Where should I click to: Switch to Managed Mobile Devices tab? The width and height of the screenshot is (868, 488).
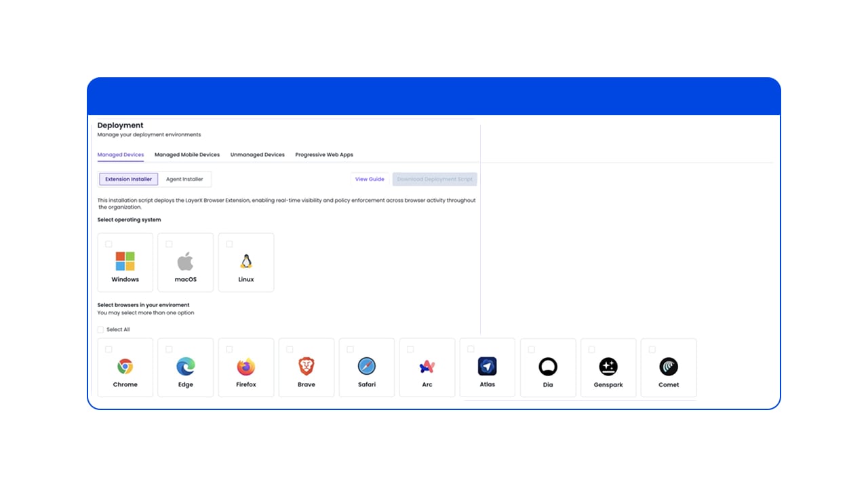(x=187, y=155)
